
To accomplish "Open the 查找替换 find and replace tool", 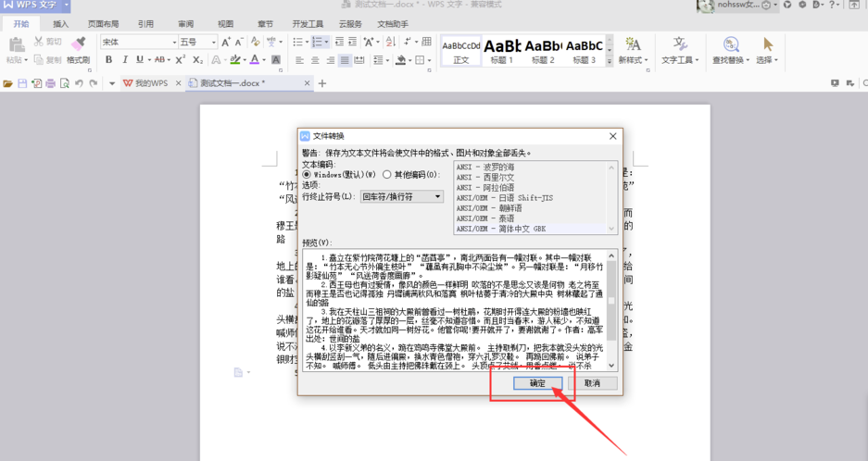I will (731, 48).
